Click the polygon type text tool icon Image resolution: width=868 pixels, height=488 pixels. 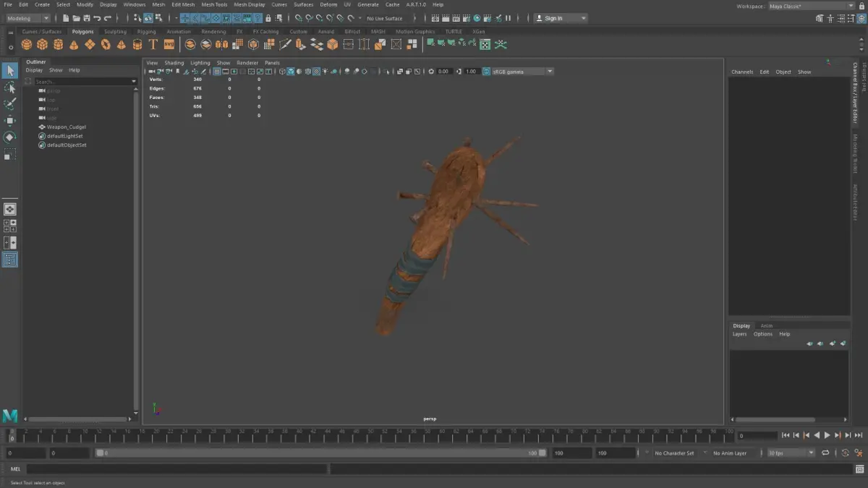pyautogui.click(x=153, y=45)
